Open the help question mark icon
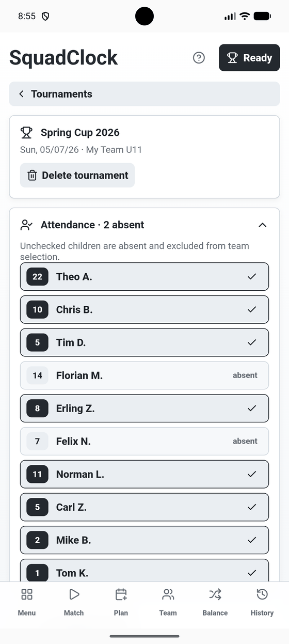The height and width of the screenshot is (644, 289). [199, 58]
